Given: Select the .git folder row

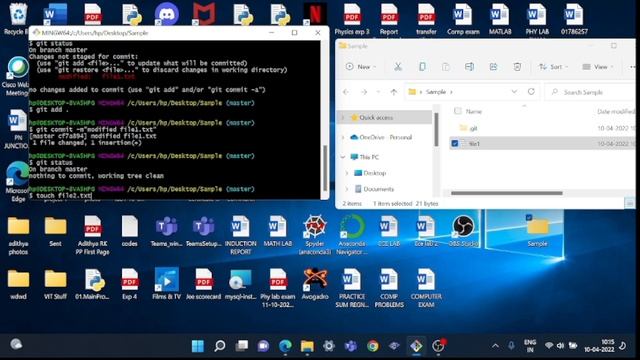Looking at the screenshot, I should [x=542, y=128].
